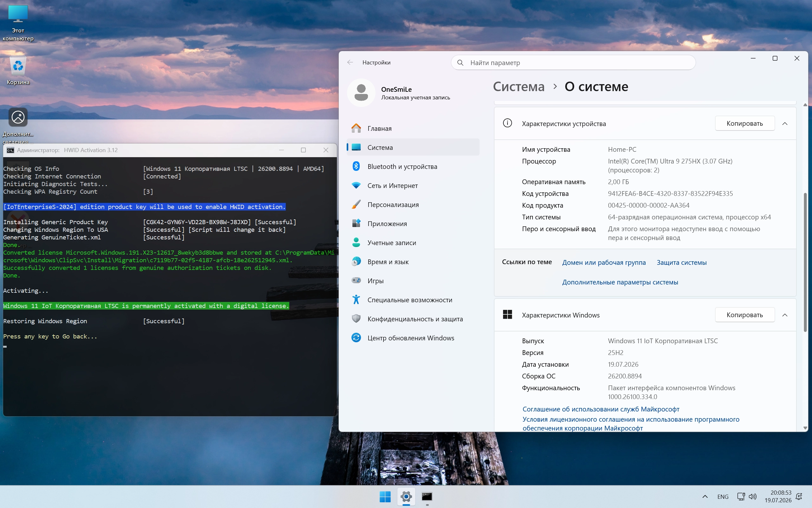Collapse the Характеристики Windows section
Screen dimensions: 812x508
tap(785, 315)
